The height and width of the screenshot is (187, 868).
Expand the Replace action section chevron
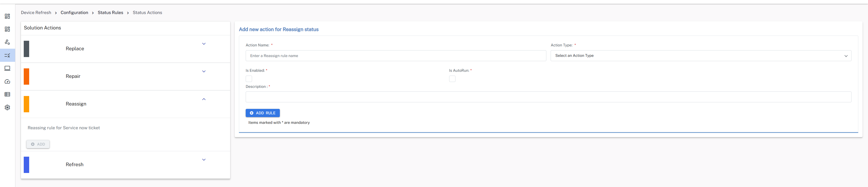point(204,44)
